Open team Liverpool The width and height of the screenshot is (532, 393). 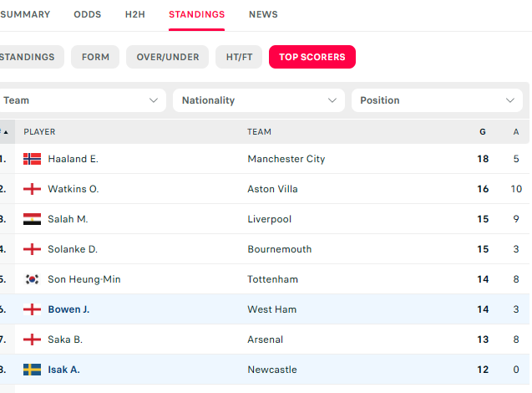tap(270, 219)
